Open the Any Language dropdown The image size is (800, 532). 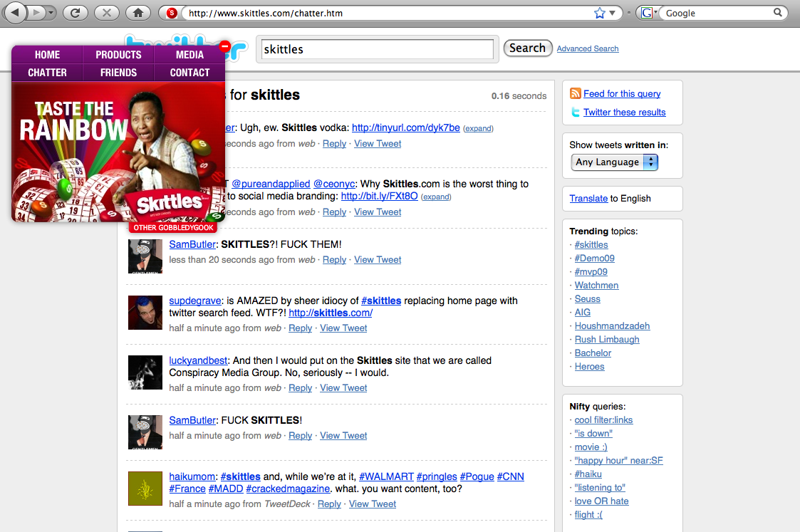614,162
